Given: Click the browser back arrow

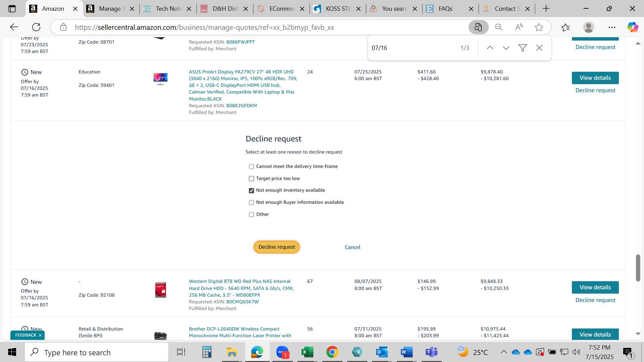Looking at the screenshot, I should [14, 27].
